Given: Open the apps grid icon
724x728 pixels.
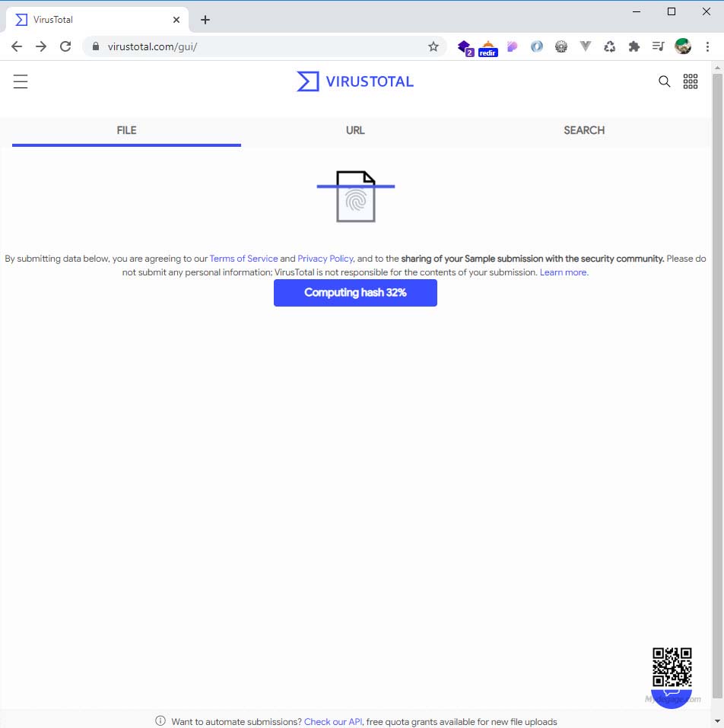Looking at the screenshot, I should [690, 81].
